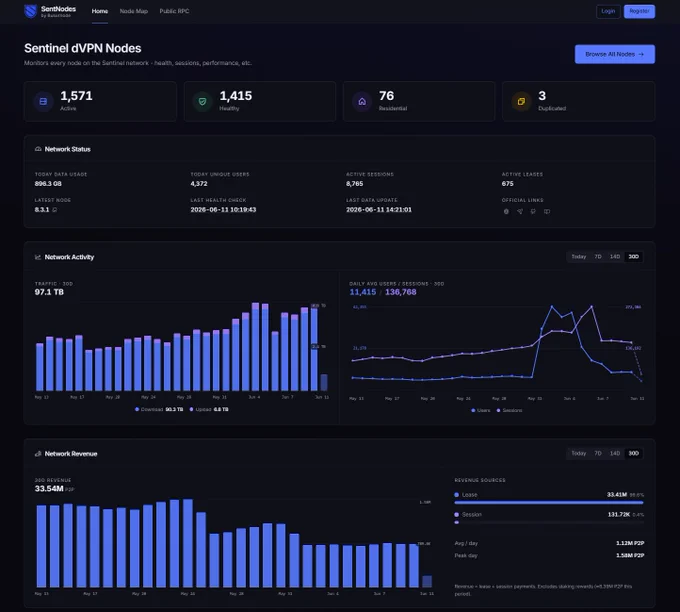The image size is (680, 612).
Task: Click the "136,768" daily average sessions figure
Action: tap(401, 292)
